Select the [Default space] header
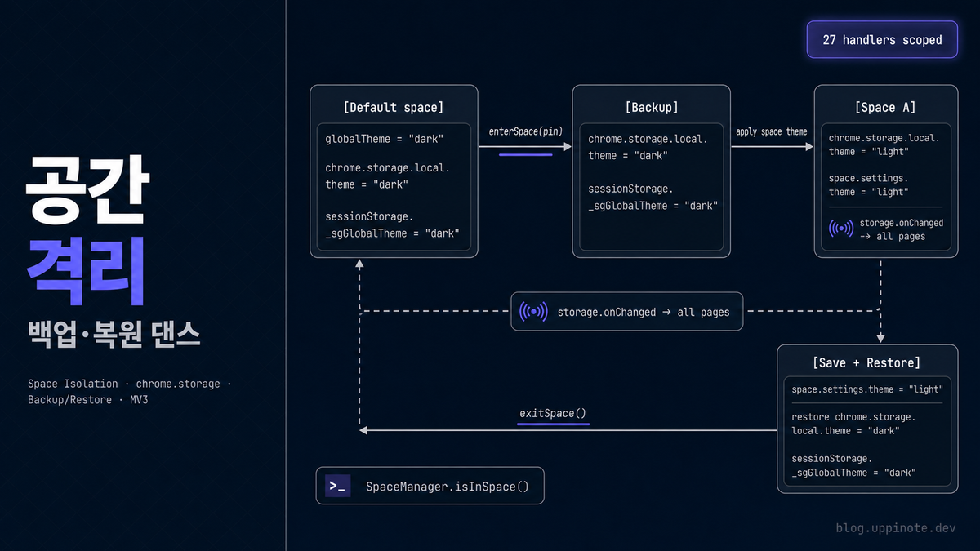 point(394,107)
